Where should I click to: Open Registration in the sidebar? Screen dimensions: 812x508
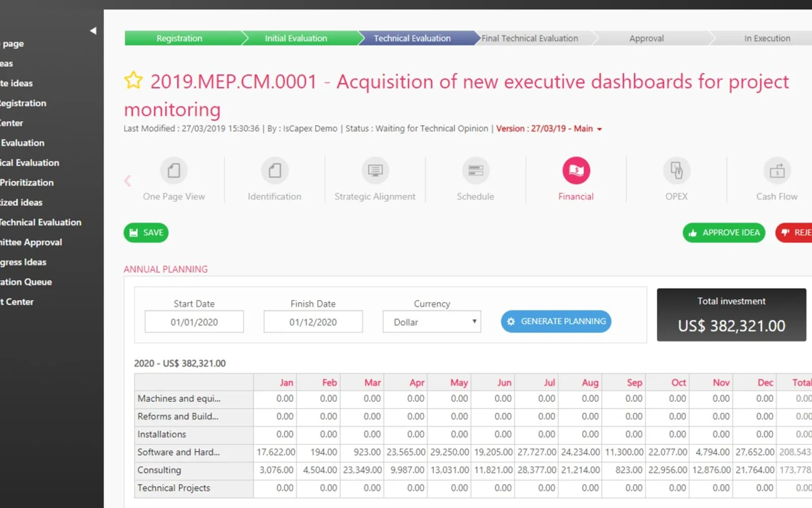[23, 103]
